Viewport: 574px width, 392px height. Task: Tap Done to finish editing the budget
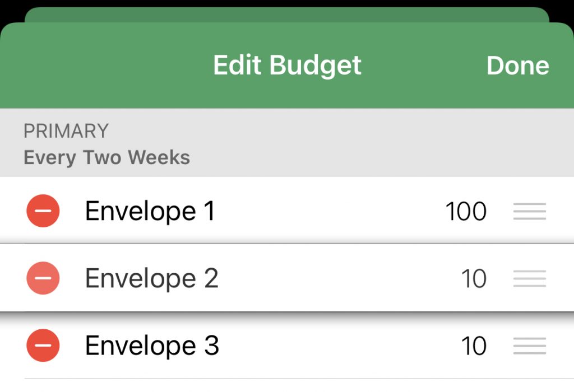[x=517, y=66]
